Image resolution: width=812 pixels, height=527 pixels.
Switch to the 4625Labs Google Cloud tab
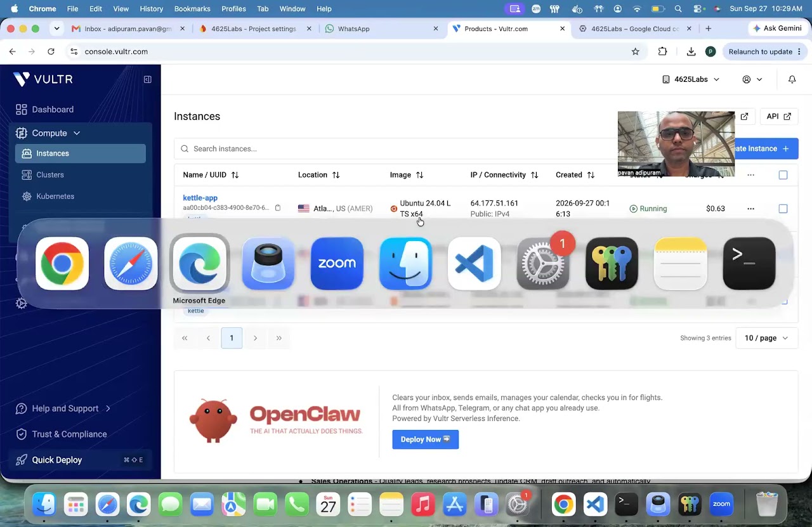634,29
